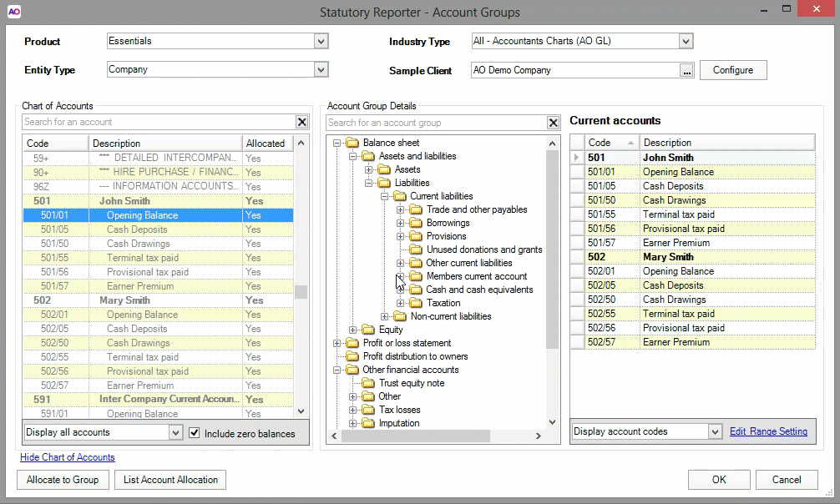Click the Borrowings folder icon
840x504 pixels.
coord(416,223)
